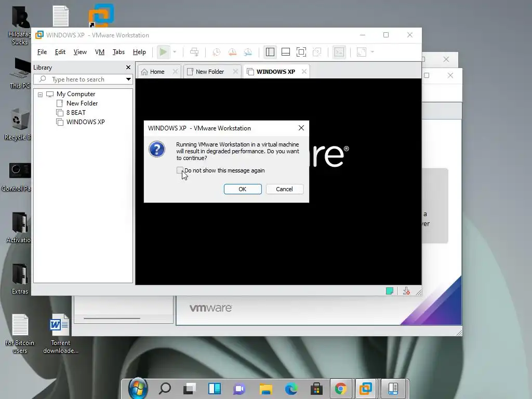
Task: Open the Tabs menu
Action: [x=119, y=52]
